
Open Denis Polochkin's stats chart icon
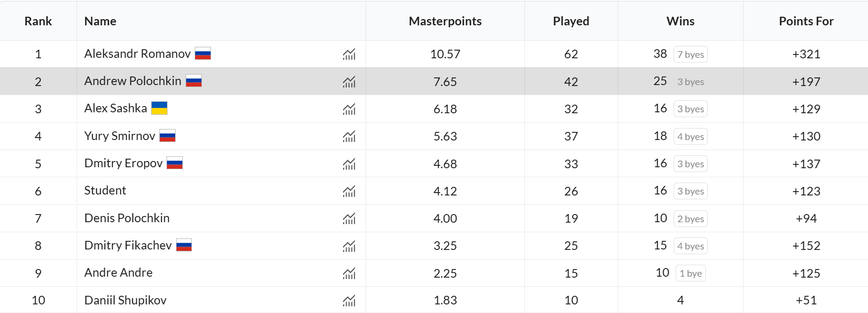[x=349, y=219]
